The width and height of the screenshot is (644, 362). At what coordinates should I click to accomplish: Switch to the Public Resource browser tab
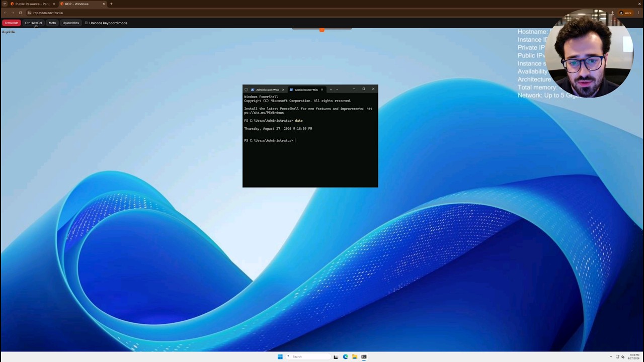point(33,4)
